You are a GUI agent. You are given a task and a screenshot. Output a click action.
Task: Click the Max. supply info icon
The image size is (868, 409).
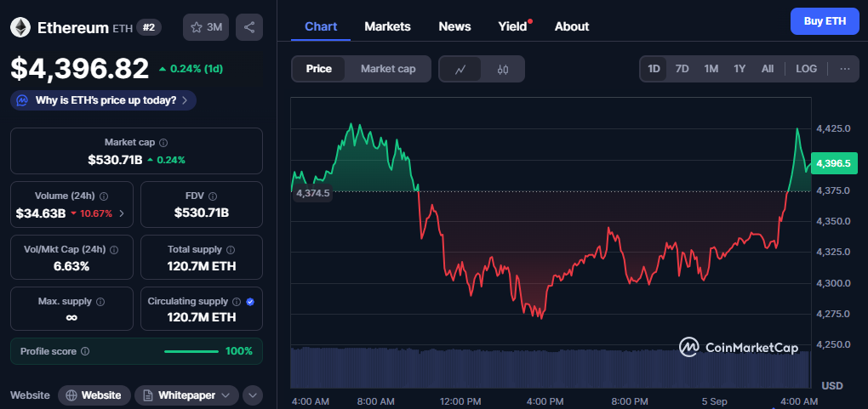coord(100,302)
